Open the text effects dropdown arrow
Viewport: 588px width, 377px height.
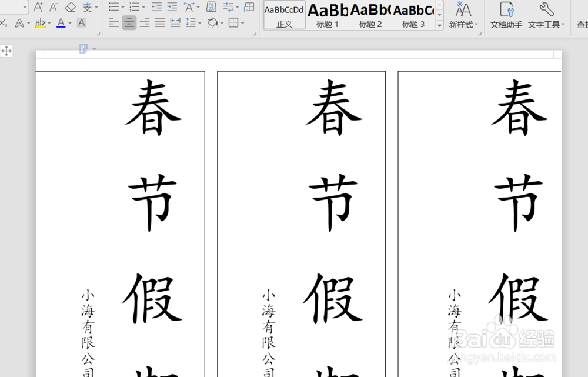[28, 24]
